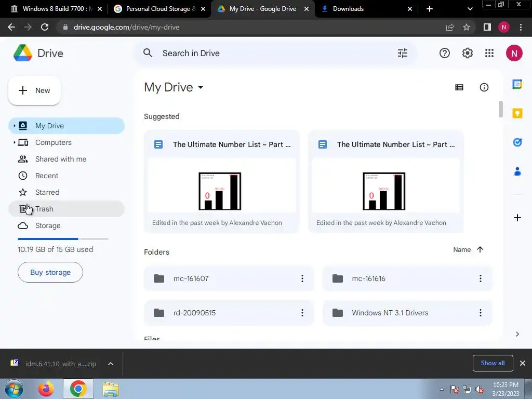Click the address bar URL drive.google.com
Viewport: 532px width, 399px height.
(126, 27)
